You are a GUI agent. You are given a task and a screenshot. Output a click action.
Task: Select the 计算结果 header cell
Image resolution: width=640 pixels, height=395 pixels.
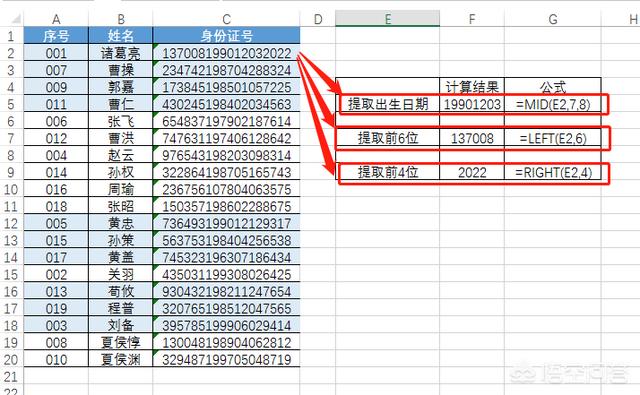tap(472, 86)
